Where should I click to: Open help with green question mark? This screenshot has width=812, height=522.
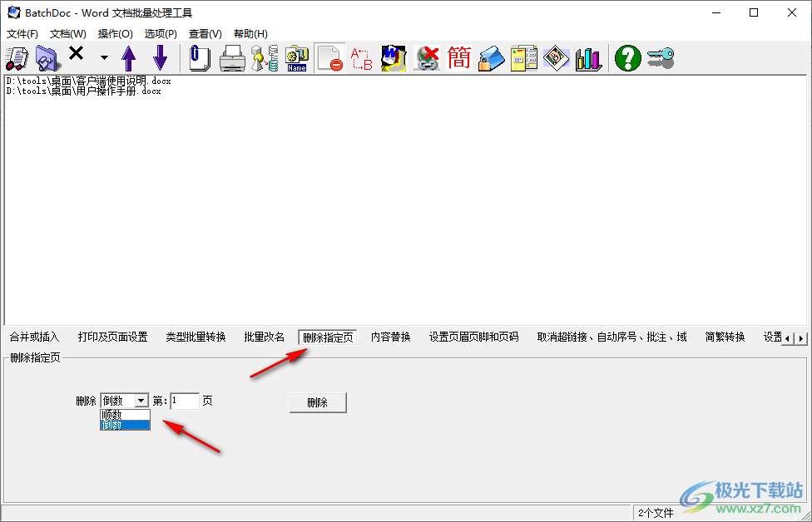point(627,58)
